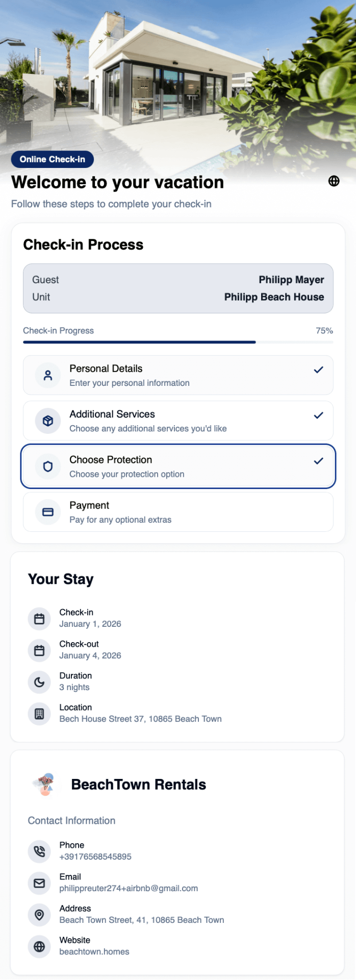This screenshot has width=356, height=980.
Task: Click the Payment credit card icon
Action: (48, 512)
